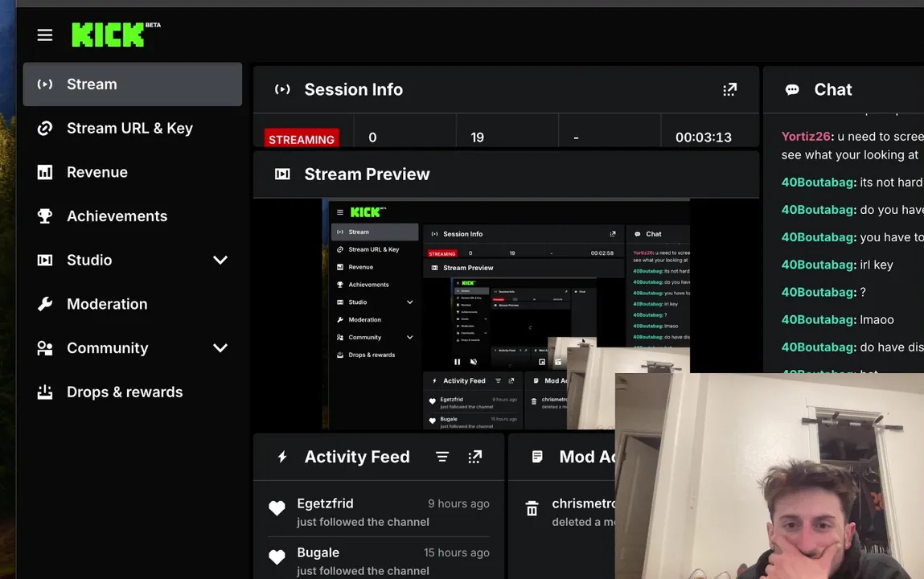The width and height of the screenshot is (924, 579).
Task: Click the Drops & rewards icon
Action: (45, 392)
